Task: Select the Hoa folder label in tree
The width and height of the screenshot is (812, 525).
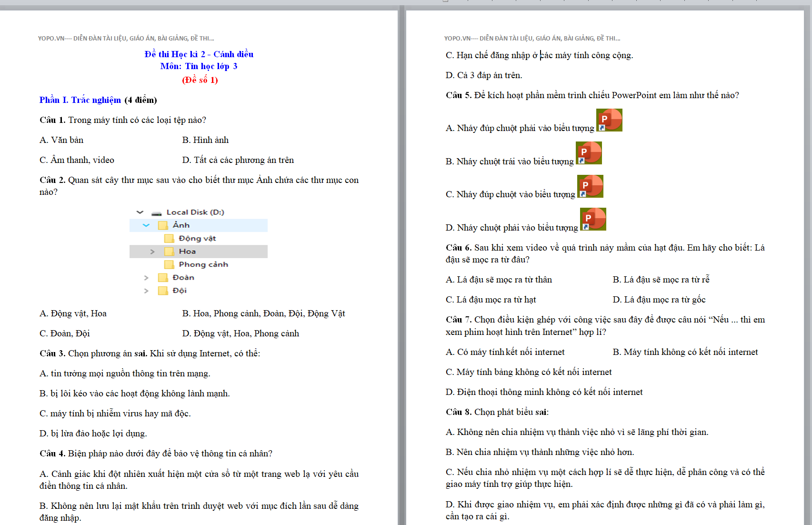Action: [x=187, y=252]
